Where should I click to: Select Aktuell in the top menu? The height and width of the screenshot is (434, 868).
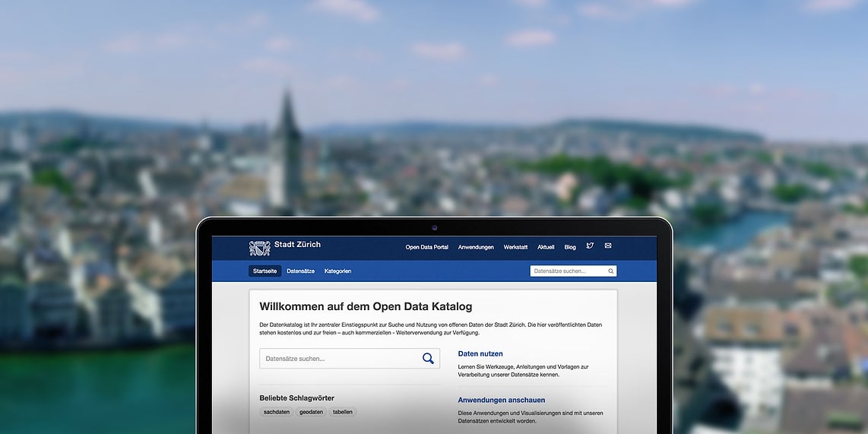click(546, 247)
